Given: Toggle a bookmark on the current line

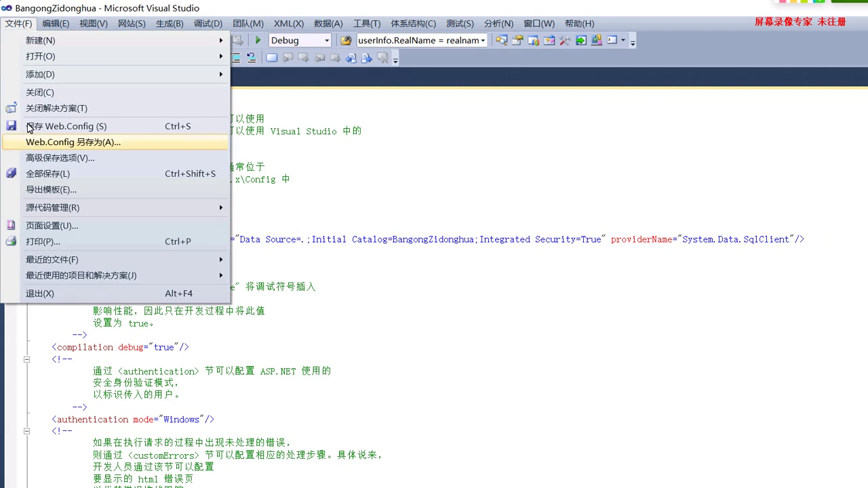Looking at the screenshot, I should (x=272, y=58).
